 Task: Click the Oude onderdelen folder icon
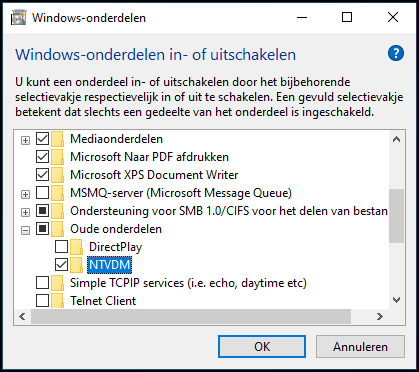(x=58, y=229)
